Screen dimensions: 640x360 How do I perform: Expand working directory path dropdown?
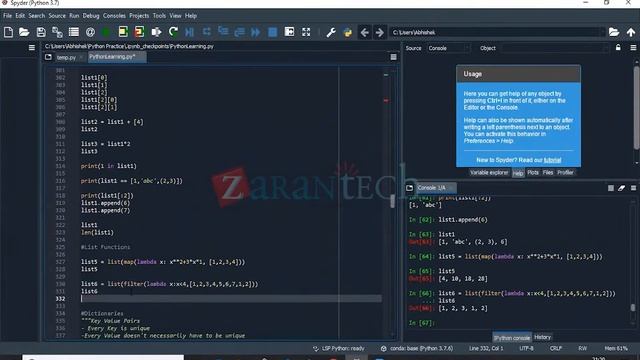[602, 32]
